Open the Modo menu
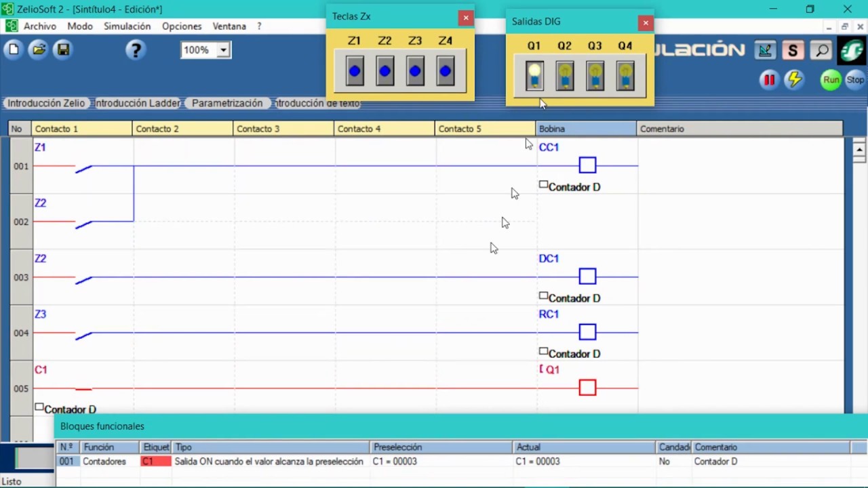This screenshot has height=488, width=868. 80,26
